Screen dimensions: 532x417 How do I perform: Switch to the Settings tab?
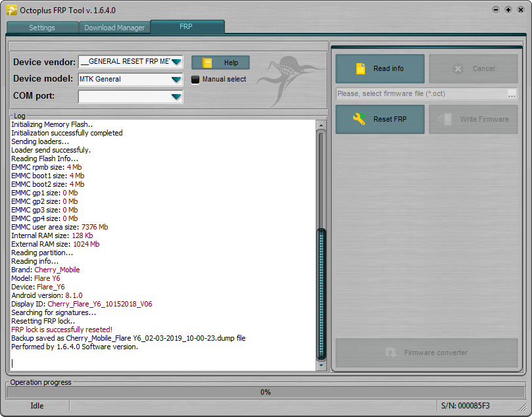tap(42, 28)
